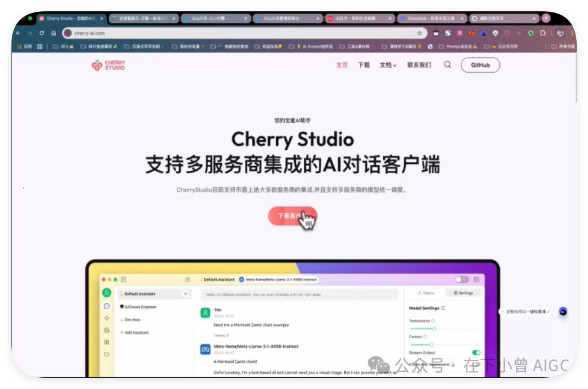The image size is (588, 389).
Task: Select Dev docs in assistant list
Action: [x=130, y=320]
